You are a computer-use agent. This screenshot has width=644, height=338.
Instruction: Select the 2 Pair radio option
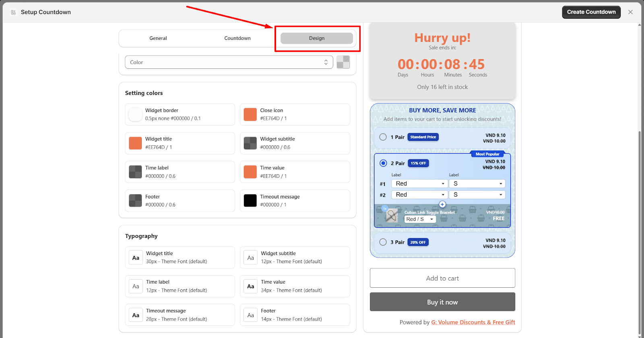[x=383, y=163]
